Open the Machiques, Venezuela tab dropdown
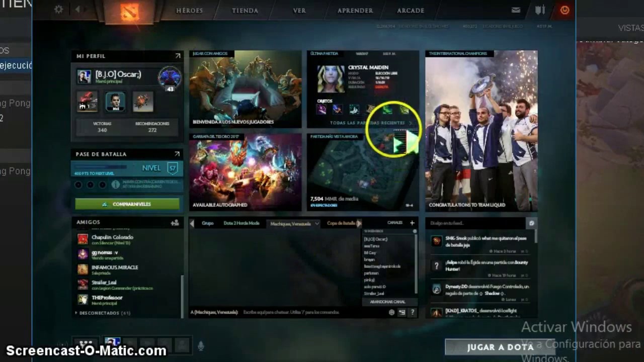This screenshot has height=362, width=644. click(x=316, y=223)
